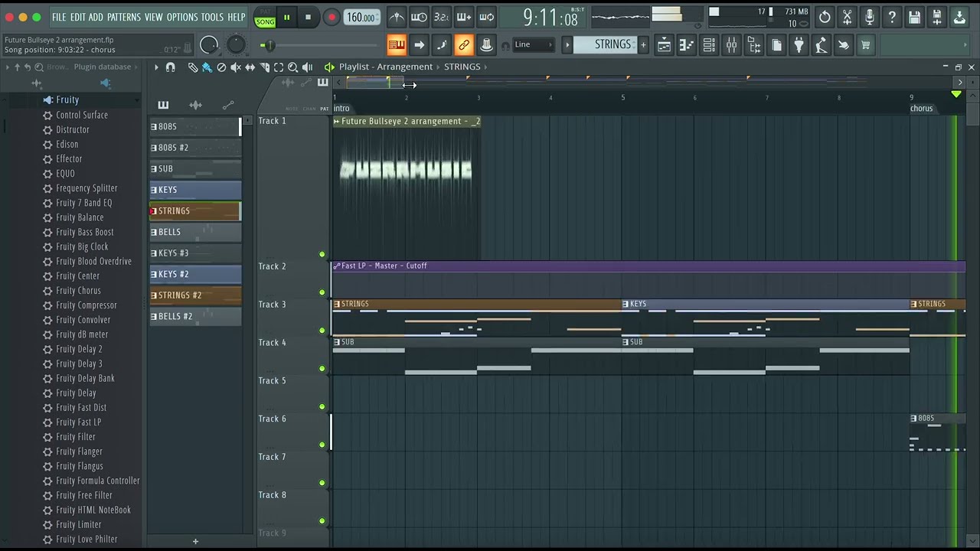Toggle PAT/SONG mode switch
Viewport: 980px width, 551px height.
pos(265,18)
